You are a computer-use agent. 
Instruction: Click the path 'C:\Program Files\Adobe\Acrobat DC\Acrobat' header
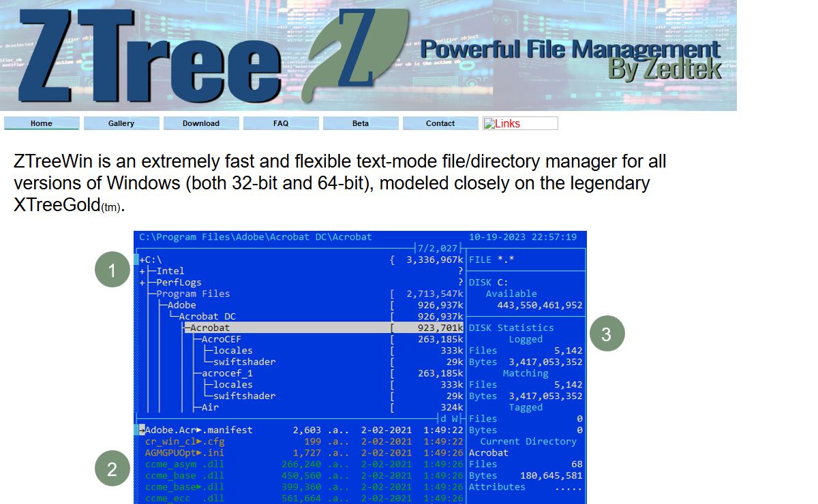(x=256, y=237)
